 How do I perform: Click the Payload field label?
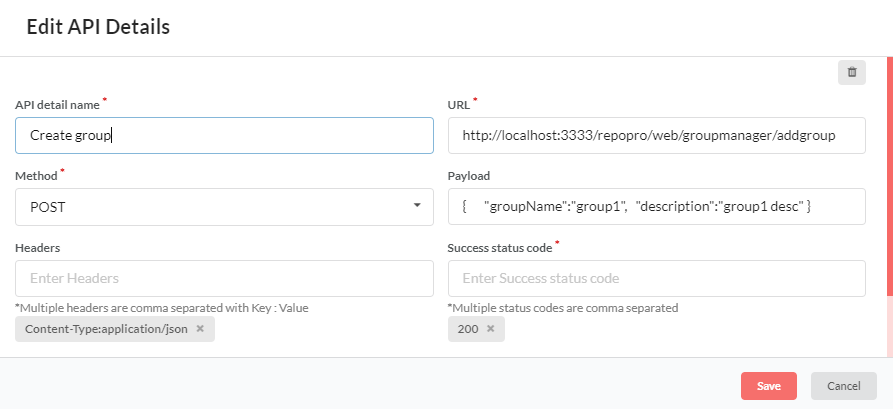click(x=469, y=176)
